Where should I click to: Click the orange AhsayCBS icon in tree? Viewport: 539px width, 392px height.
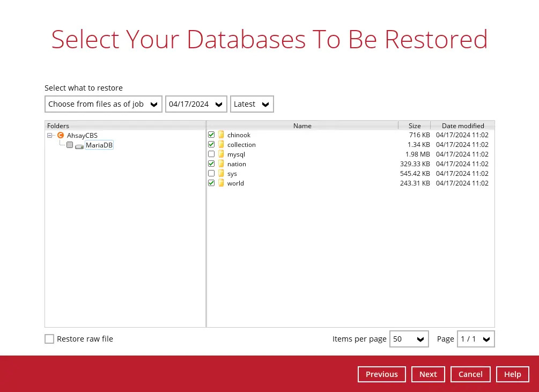pos(61,135)
